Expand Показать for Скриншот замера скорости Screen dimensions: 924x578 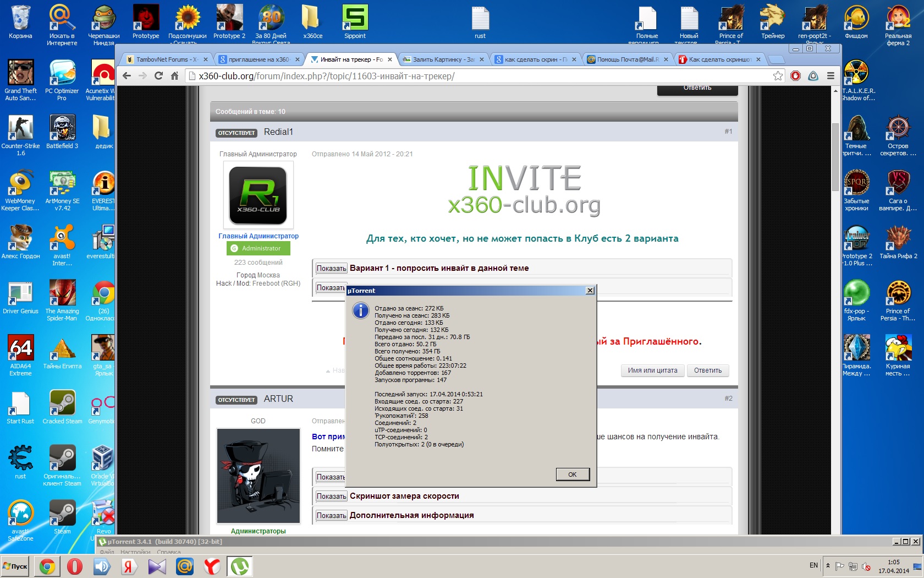pos(331,497)
